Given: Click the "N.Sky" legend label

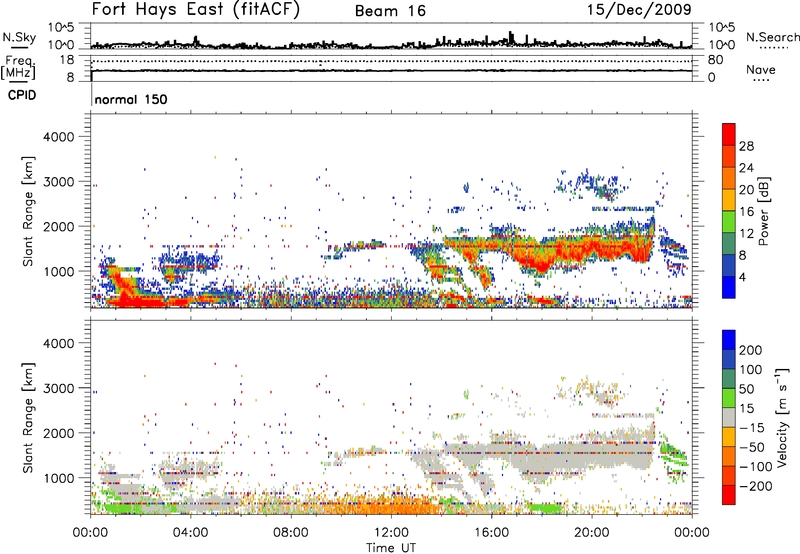Looking at the screenshot, I should 19,37.
